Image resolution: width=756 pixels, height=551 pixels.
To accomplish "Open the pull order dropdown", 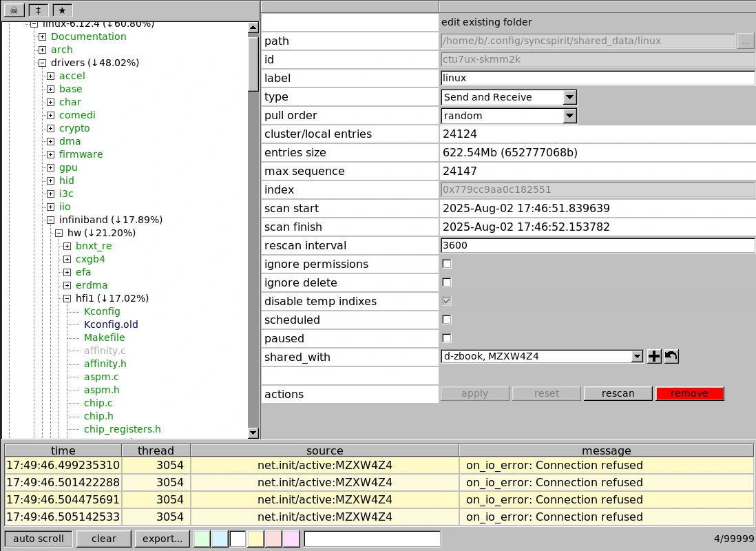I will click(569, 116).
